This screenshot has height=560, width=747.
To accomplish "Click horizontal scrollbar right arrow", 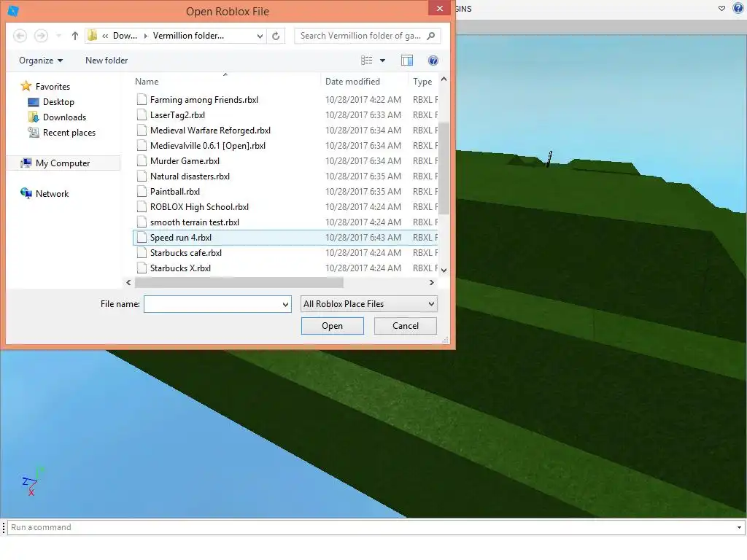I will coord(432,282).
